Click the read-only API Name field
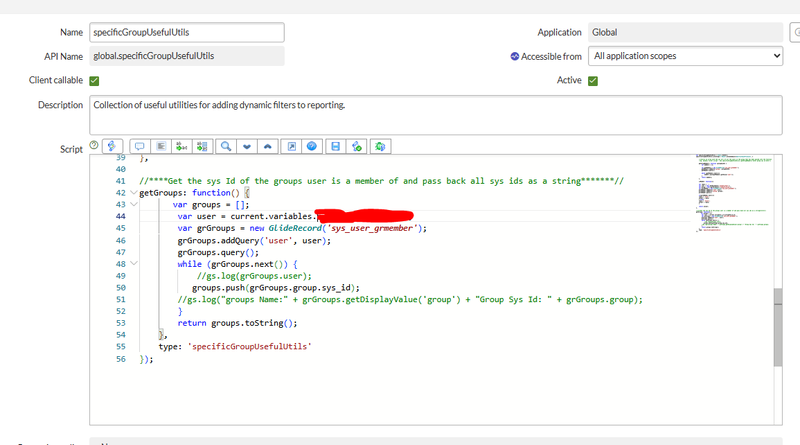The width and height of the screenshot is (800, 445). click(187, 56)
